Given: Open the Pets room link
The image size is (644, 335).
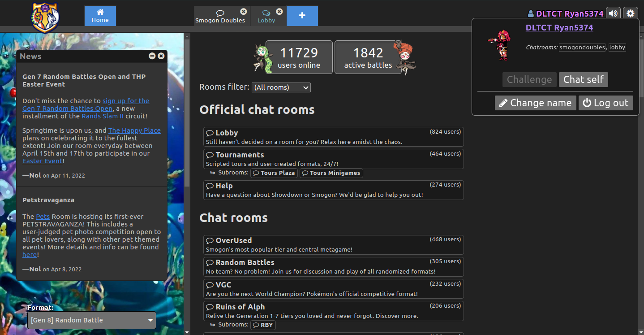Looking at the screenshot, I should tap(43, 217).
